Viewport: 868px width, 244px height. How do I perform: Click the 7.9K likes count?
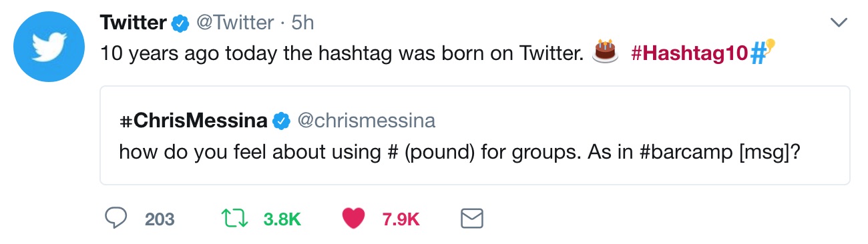pos(401,219)
